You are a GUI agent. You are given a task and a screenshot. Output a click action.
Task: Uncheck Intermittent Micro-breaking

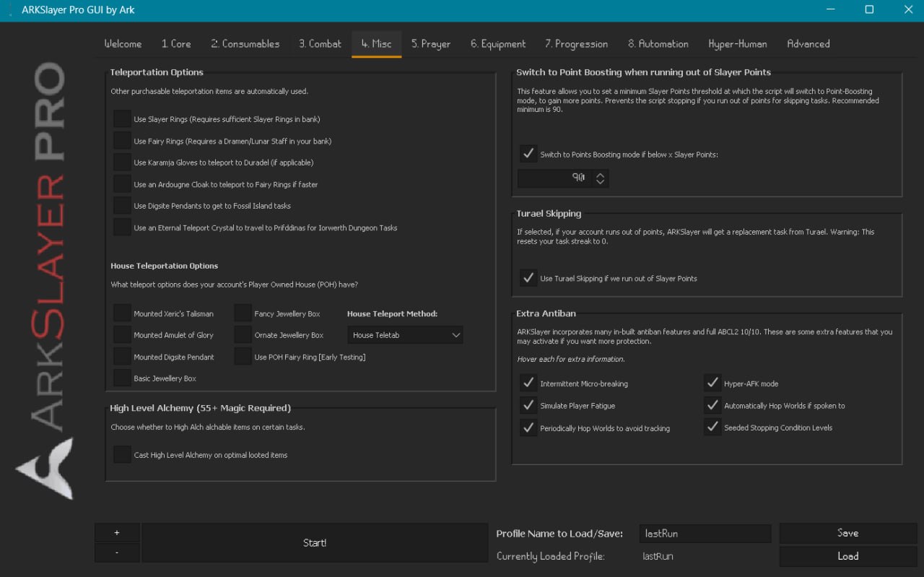[528, 383]
